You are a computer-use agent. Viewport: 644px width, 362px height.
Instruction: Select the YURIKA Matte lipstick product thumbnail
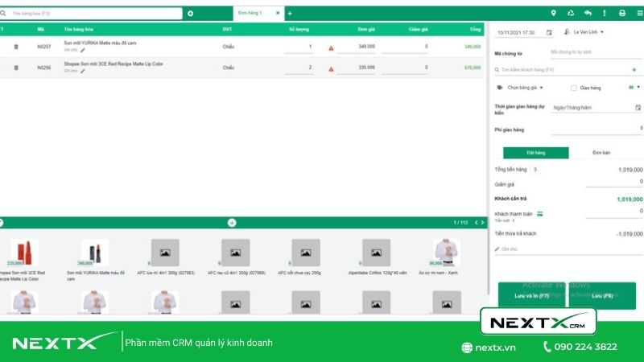click(95, 253)
